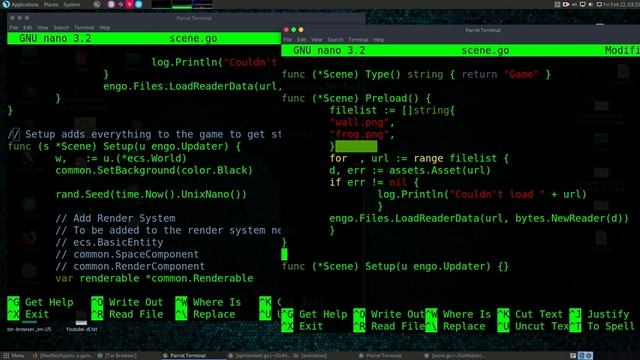Image resolution: width=640 pixels, height=360 pixels.
Task: Open File menu in the front terminal window
Action: [x=288, y=40]
